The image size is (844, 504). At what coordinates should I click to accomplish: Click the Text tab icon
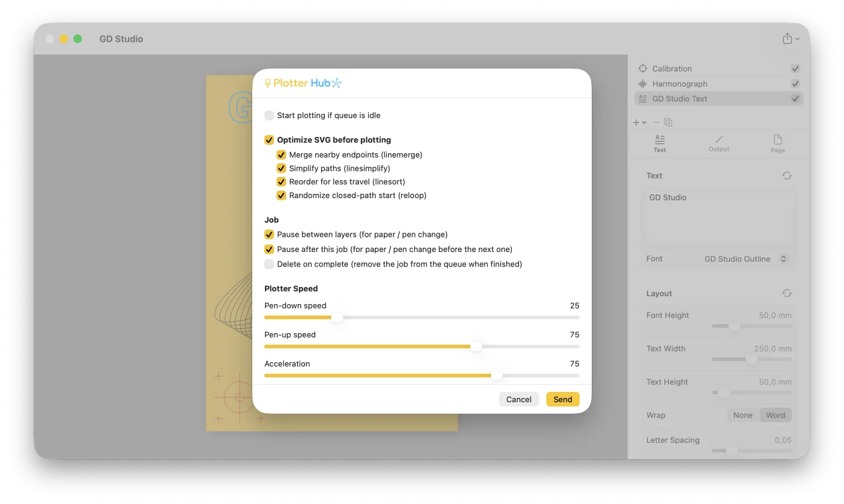pos(660,139)
